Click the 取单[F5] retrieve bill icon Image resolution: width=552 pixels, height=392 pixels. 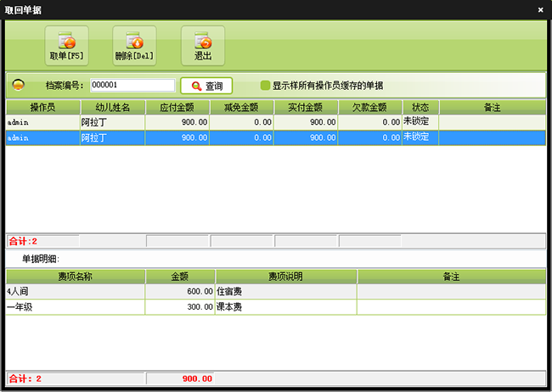click(x=66, y=41)
